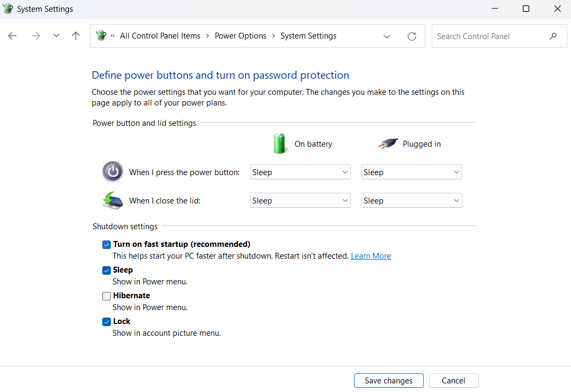Maximize the System Settings window

526,9
